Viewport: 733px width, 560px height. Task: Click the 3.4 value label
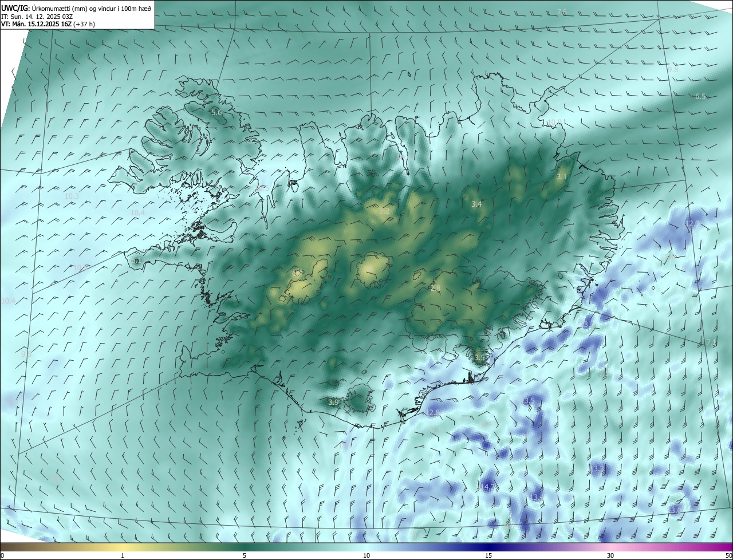pyautogui.click(x=476, y=204)
